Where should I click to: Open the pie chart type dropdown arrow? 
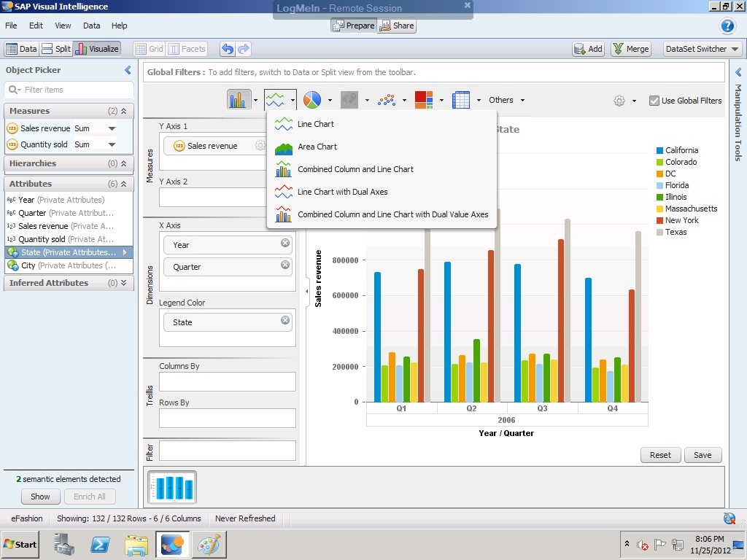click(x=330, y=100)
